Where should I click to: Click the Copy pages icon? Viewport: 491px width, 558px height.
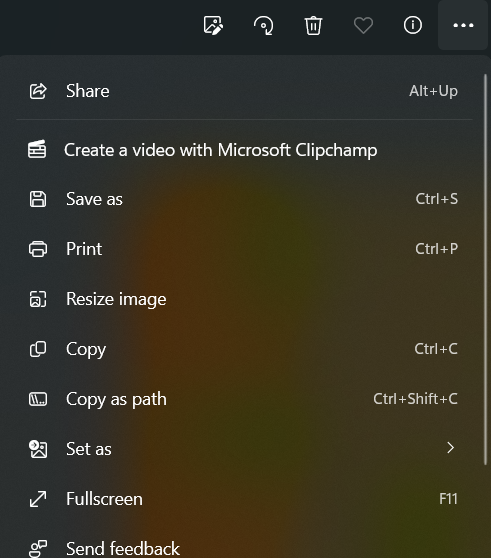38,349
